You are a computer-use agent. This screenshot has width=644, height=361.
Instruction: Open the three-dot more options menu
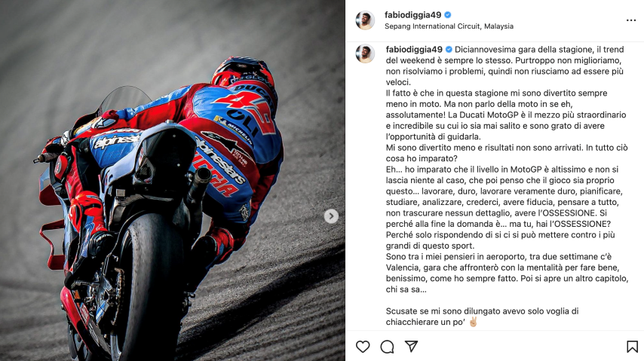click(x=631, y=20)
